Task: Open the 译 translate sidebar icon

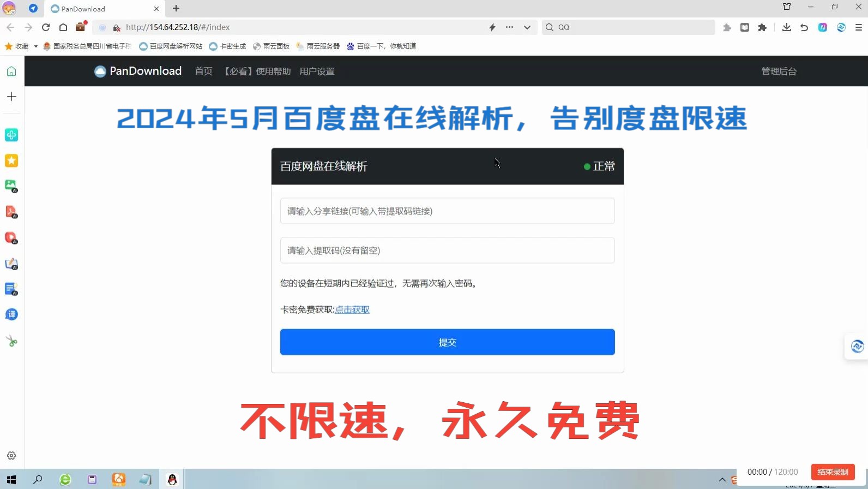Action: tap(11, 314)
